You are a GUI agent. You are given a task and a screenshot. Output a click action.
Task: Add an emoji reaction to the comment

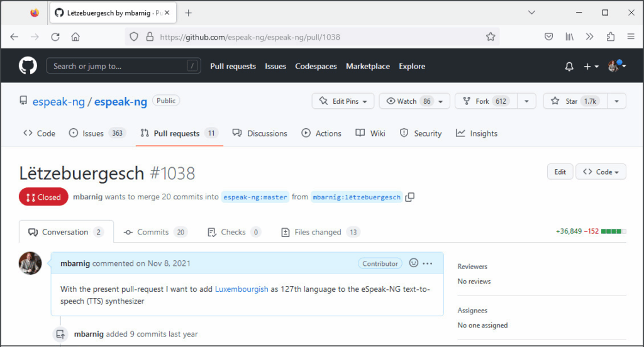click(x=413, y=263)
